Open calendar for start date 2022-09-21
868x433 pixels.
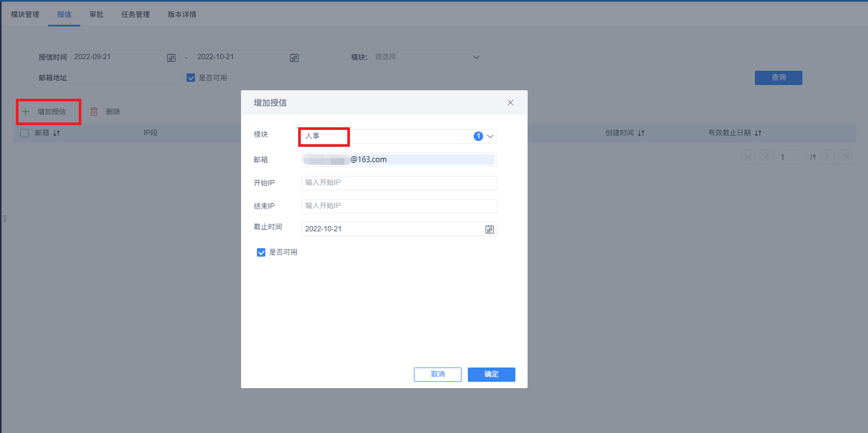171,58
